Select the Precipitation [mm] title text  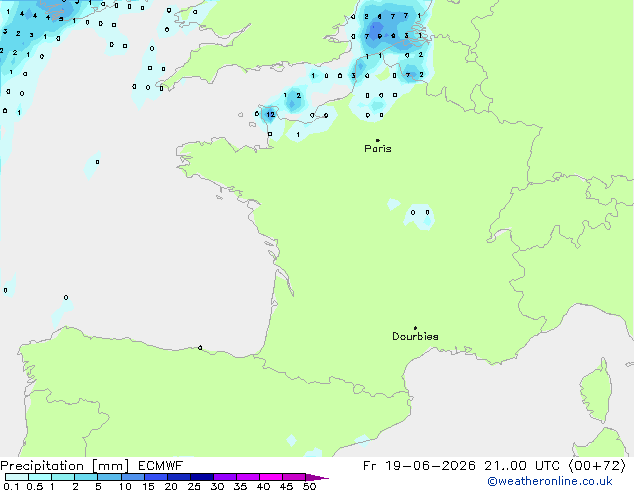click(x=65, y=466)
